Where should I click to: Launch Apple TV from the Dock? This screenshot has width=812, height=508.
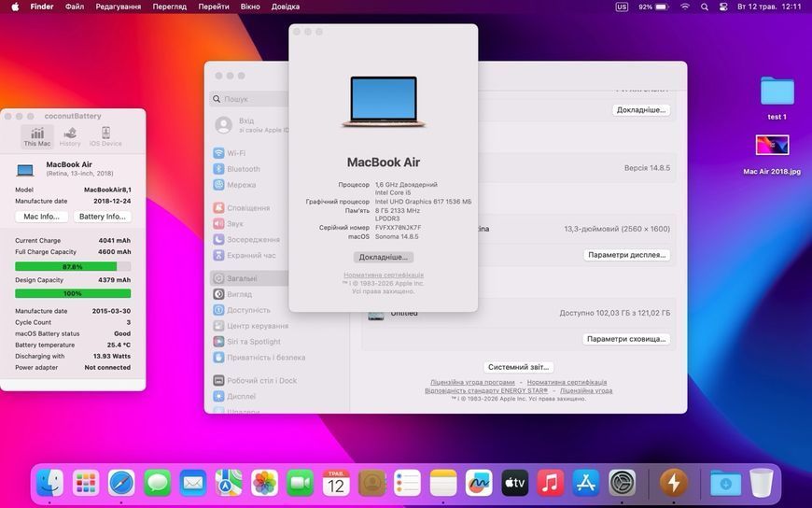(515, 483)
